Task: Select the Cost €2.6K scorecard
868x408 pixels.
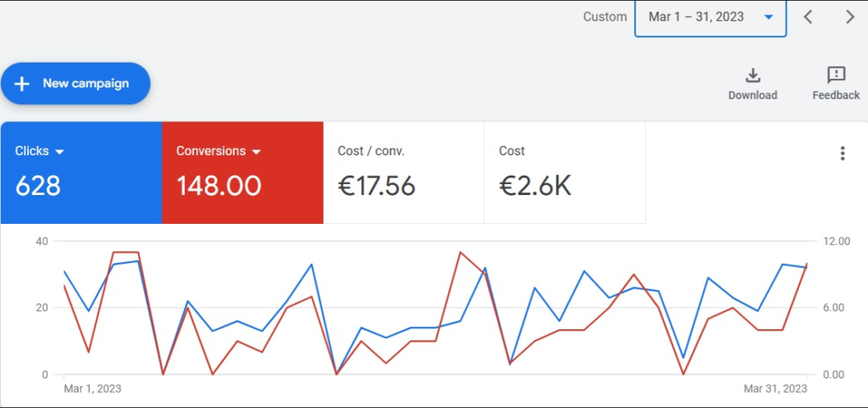Action: 565,173
